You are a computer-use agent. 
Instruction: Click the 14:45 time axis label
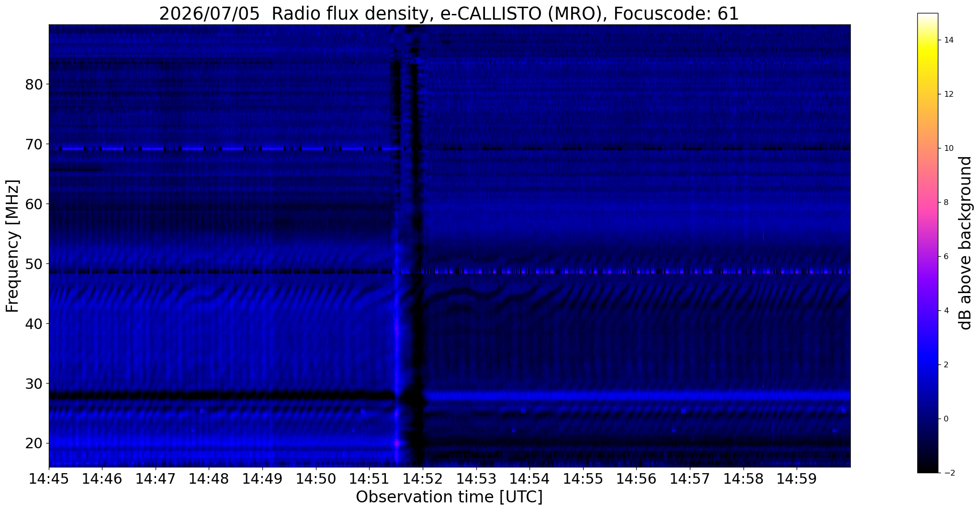(x=49, y=479)
